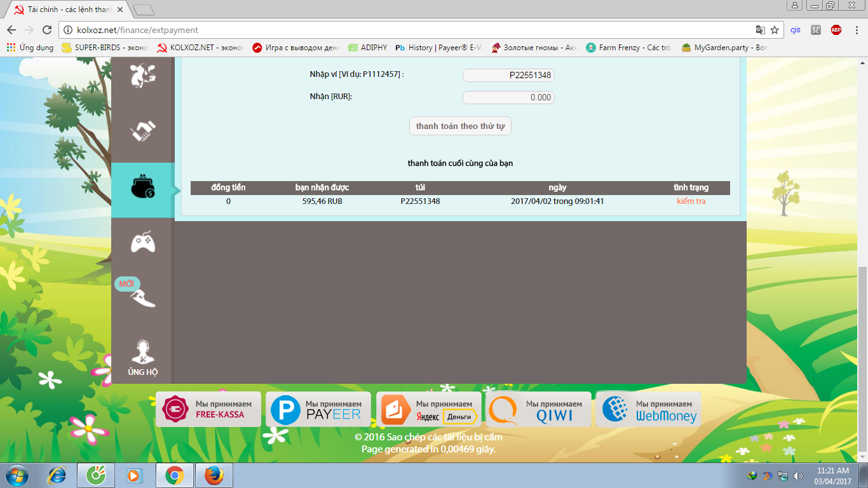Open the History | Payeer bookmark

(x=438, y=48)
